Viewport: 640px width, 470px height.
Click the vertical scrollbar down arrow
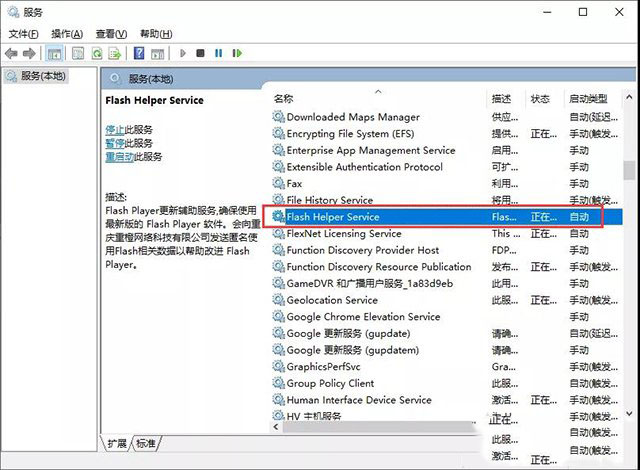(629, 414)
